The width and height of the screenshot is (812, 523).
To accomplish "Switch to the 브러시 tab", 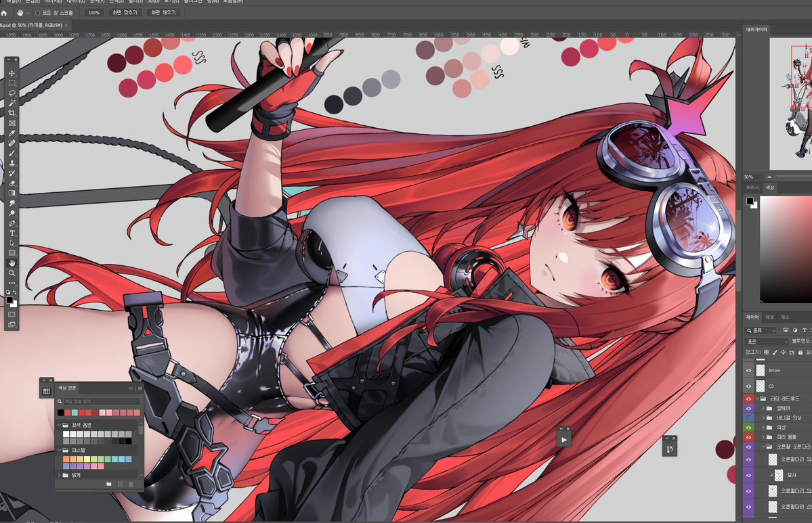I will pos(752,187).
